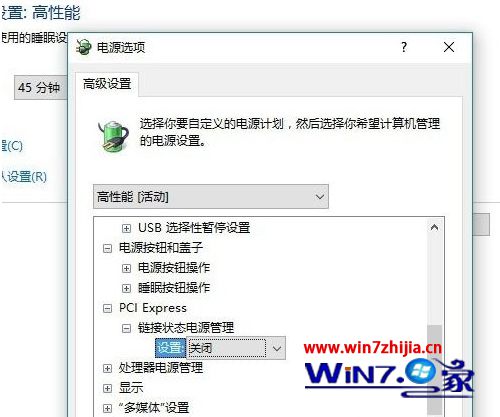Select the 高级设置 tab
Image resolution: width=500 pixels, height=417 pixels.
click(107, 84)
